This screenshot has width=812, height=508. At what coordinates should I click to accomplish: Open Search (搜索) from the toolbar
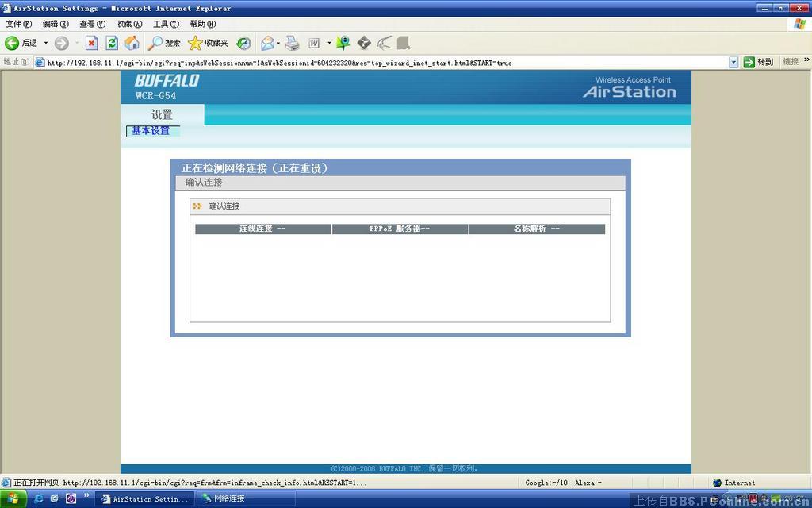pos(165,43)
